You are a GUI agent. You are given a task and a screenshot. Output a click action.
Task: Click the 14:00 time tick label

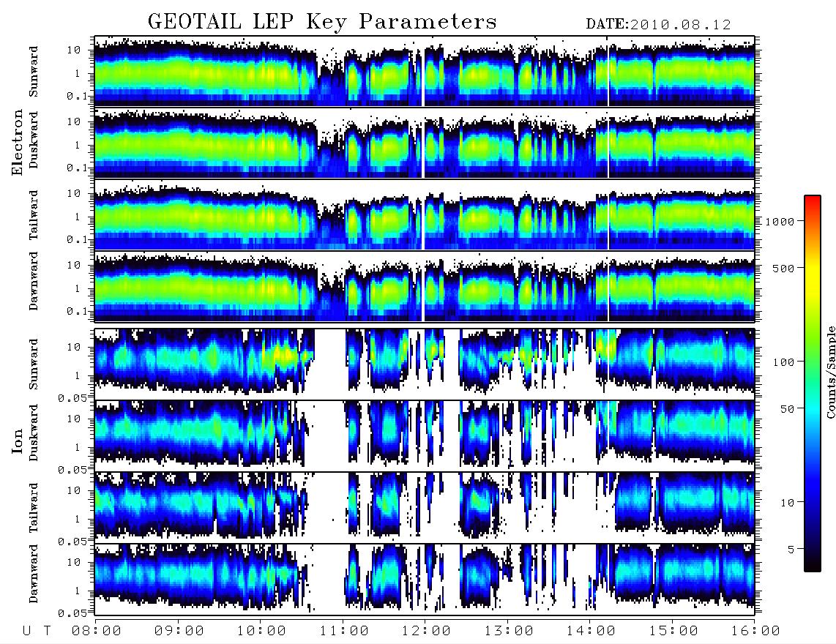(x=591, y=632)
